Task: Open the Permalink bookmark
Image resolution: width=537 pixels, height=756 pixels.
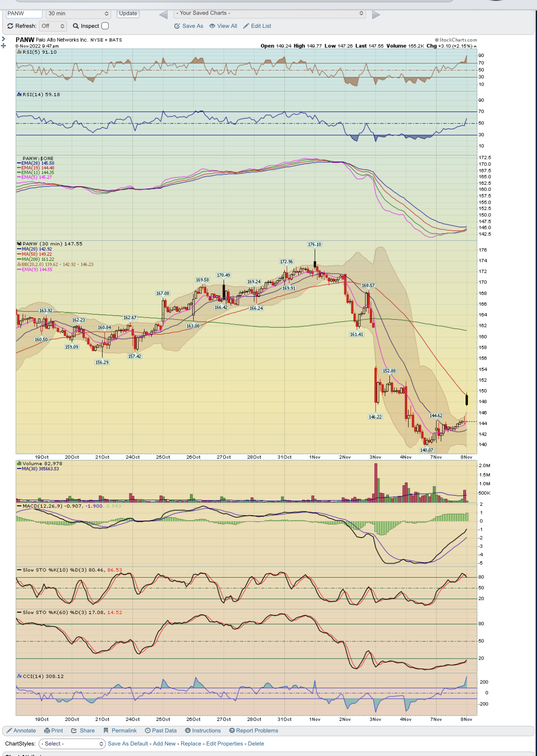Action: (x=120, y=731)
